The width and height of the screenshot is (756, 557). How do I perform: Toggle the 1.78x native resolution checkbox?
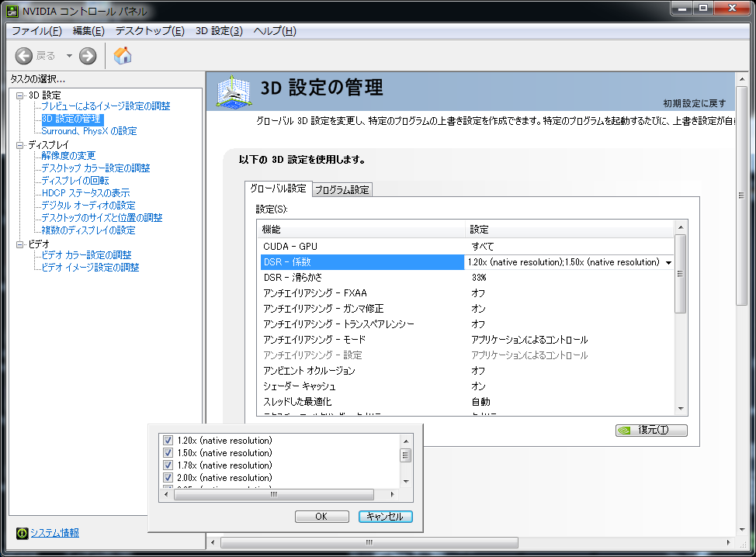(x=168, y=465)
